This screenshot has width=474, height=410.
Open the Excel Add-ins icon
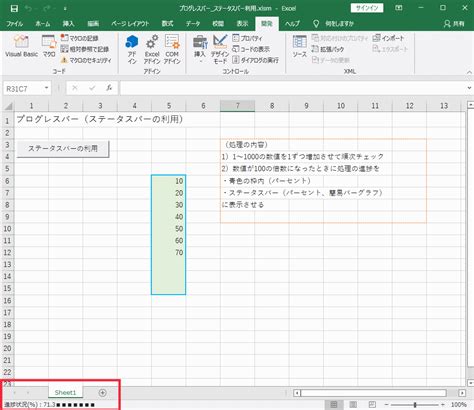click(x=152, y=49)
